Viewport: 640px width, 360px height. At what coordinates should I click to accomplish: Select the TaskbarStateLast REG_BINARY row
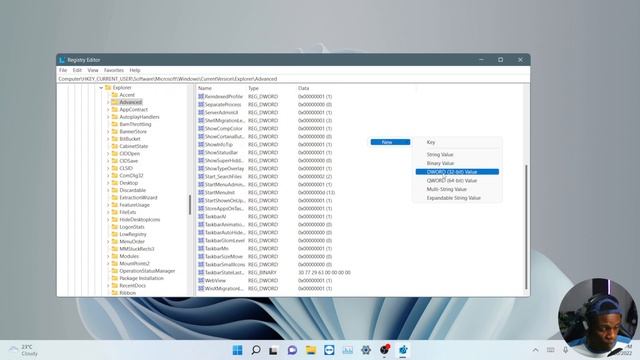click(x=274, y=272)
